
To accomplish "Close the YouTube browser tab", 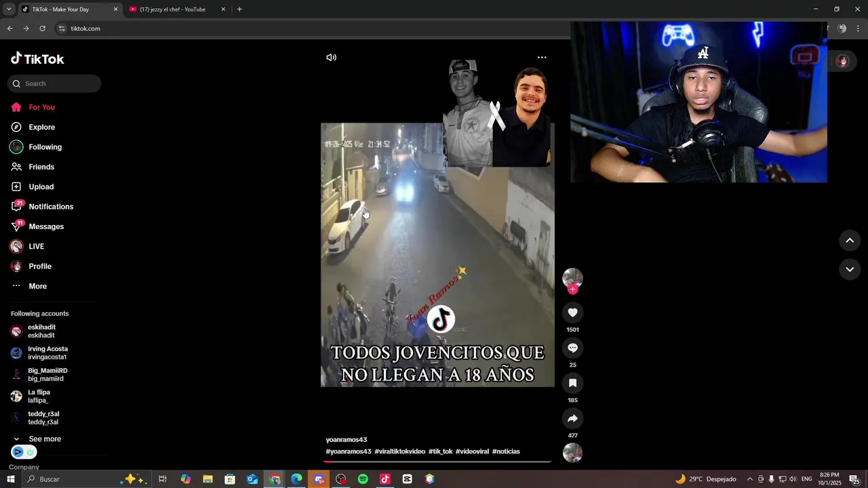I will click(x=223, y=9).
